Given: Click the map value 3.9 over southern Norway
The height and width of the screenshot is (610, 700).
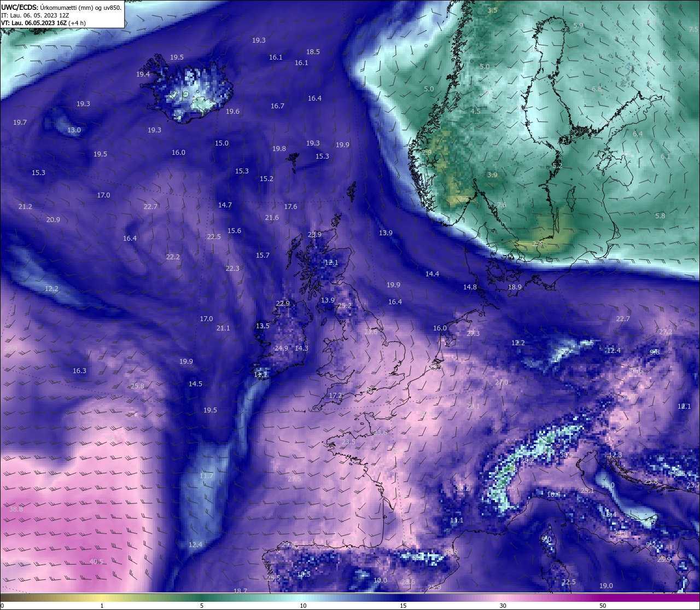Looking at the screenshot, I should [x=492, y=175].
